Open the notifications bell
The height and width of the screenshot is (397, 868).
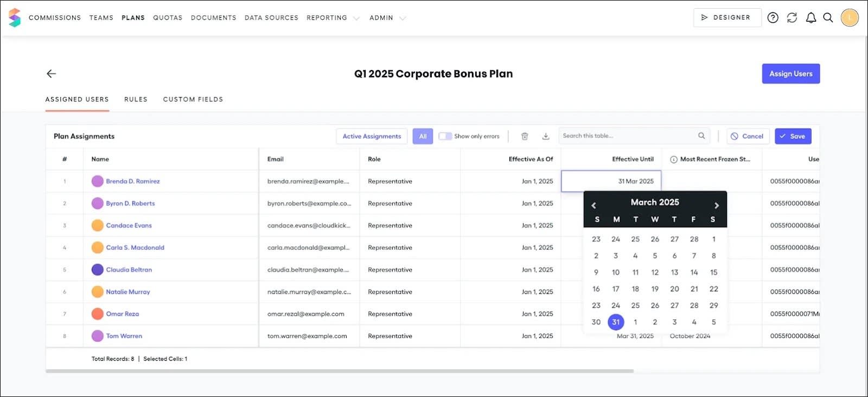point(811,18)
